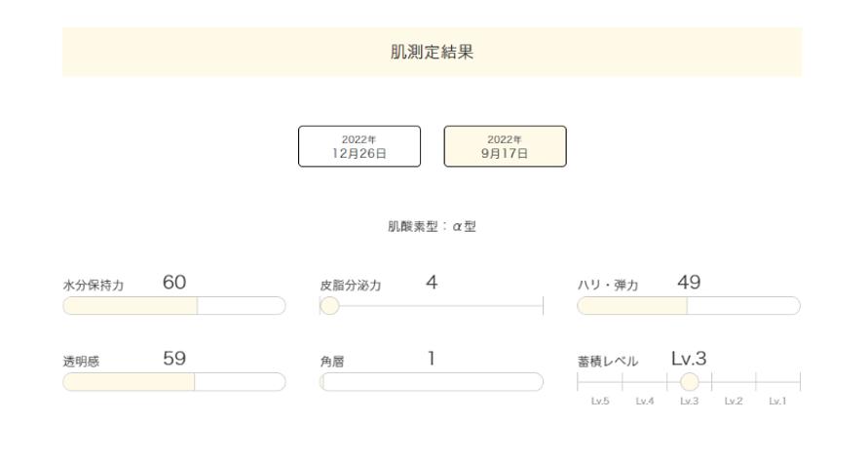Image resolution: width=868 pixels, height=461 pixels.
Task: Click the 角層 progress bar
Action: click(432, 381)
